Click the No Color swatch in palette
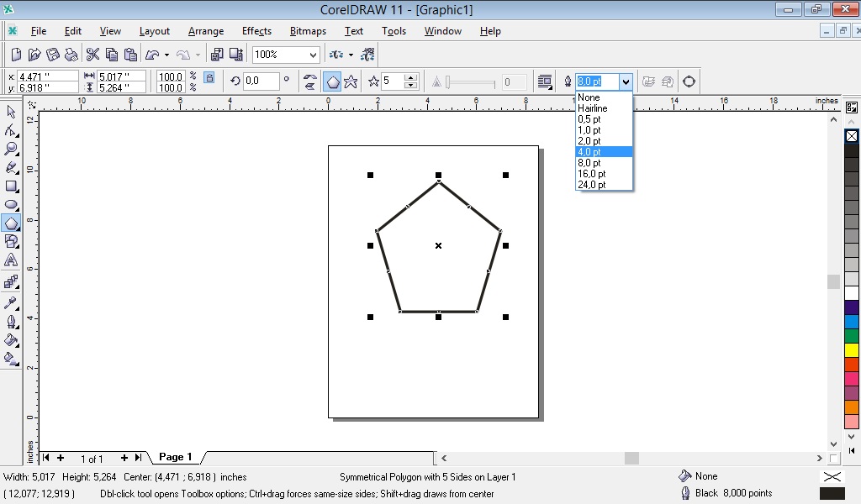This screenshot has width=861, height=504. click(x=852, y=136)
